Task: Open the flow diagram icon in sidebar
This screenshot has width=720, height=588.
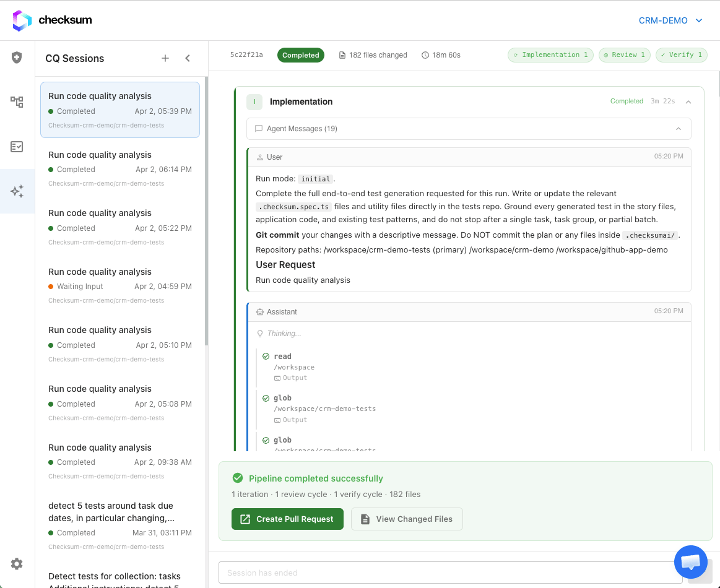Action: 17,102
